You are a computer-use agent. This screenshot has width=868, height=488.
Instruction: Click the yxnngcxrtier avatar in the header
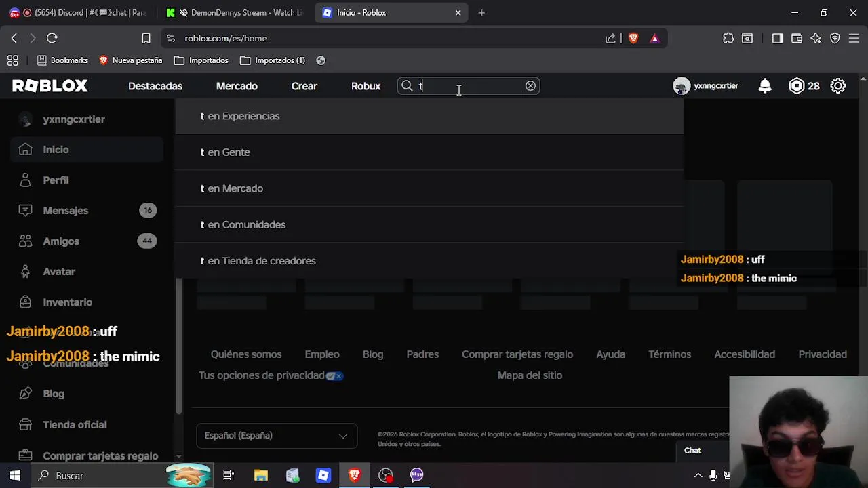682,86
